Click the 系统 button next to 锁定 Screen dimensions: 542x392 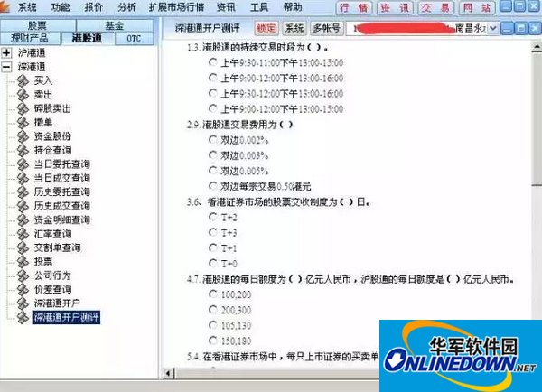coord(294,28)
